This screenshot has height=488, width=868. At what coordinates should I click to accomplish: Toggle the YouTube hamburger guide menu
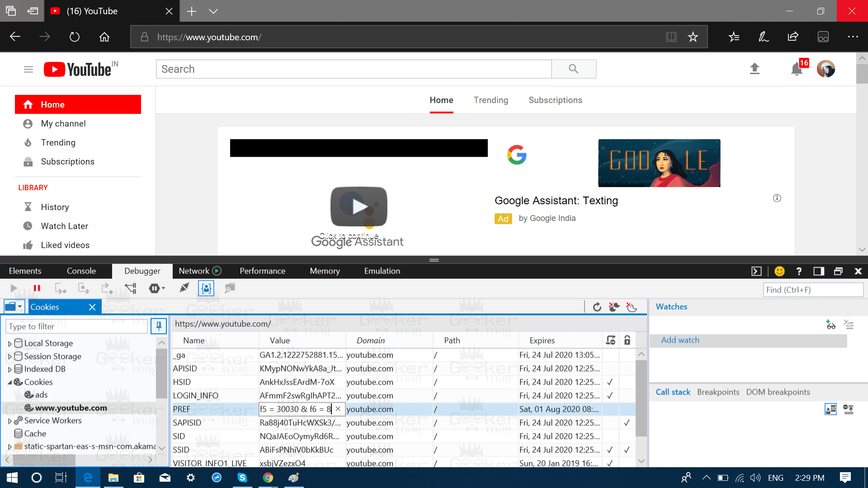point(28,69)
